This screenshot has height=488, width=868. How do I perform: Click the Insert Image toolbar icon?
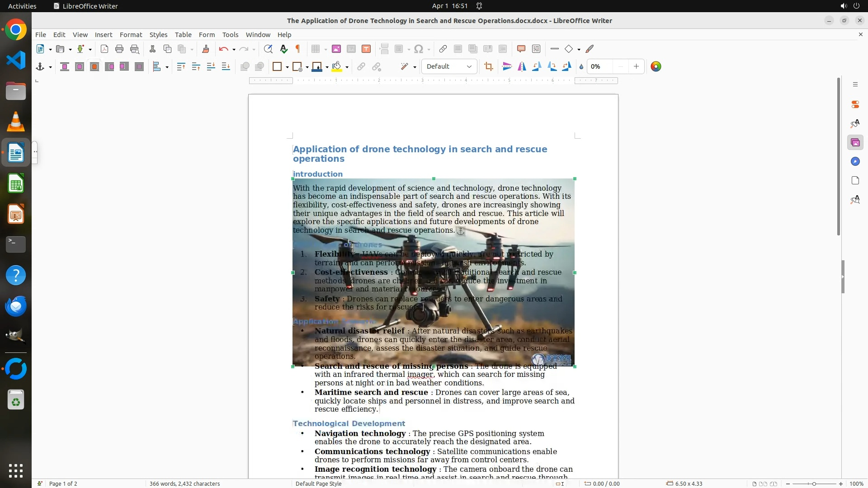pyautogui.click(x=336, y=49)
